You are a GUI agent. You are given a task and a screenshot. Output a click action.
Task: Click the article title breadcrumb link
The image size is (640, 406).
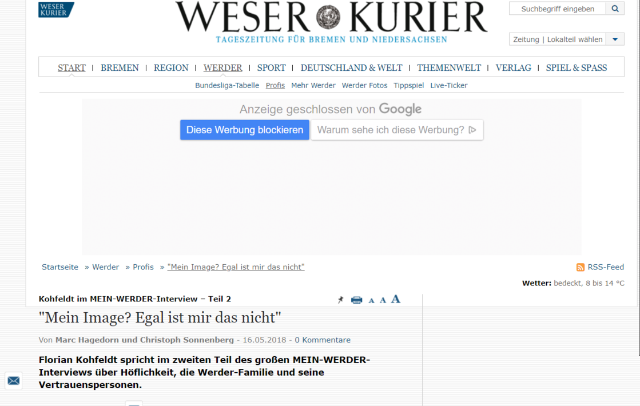click(236, 267)
